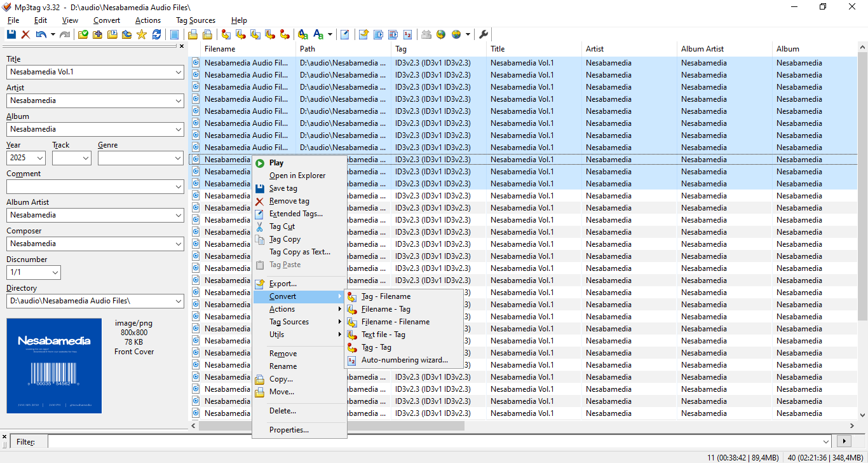
Task: Expand the Title field dropdown
Action: (x=178, y=73)
